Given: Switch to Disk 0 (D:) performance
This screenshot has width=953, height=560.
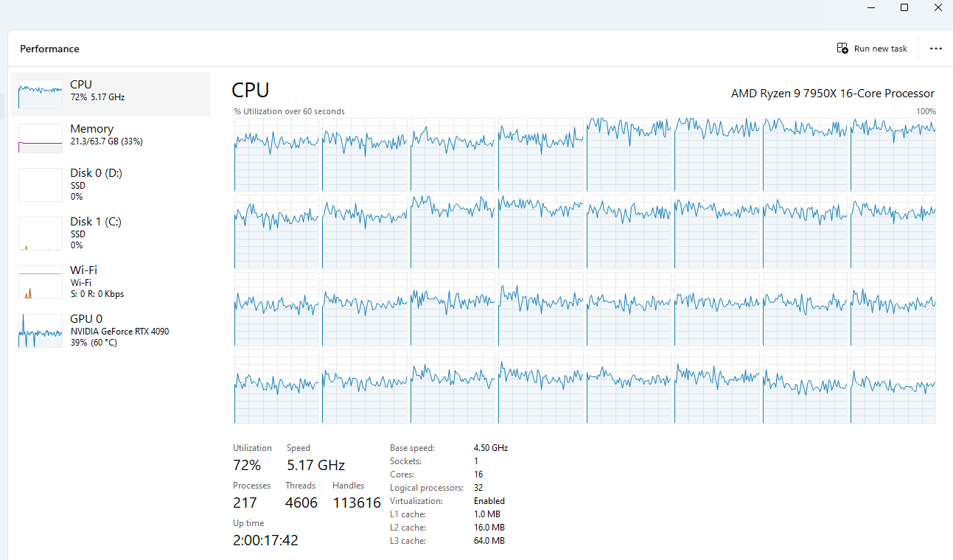Looking at the screenshot, I should click(111, 185).
